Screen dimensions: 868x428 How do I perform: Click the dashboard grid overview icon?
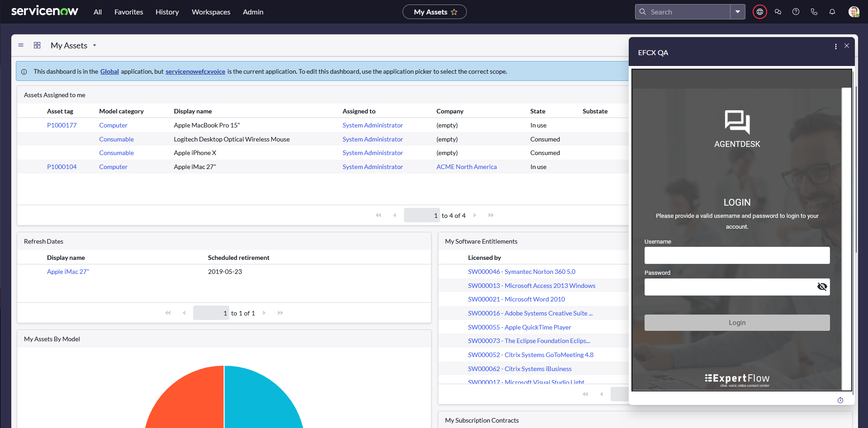37,45
